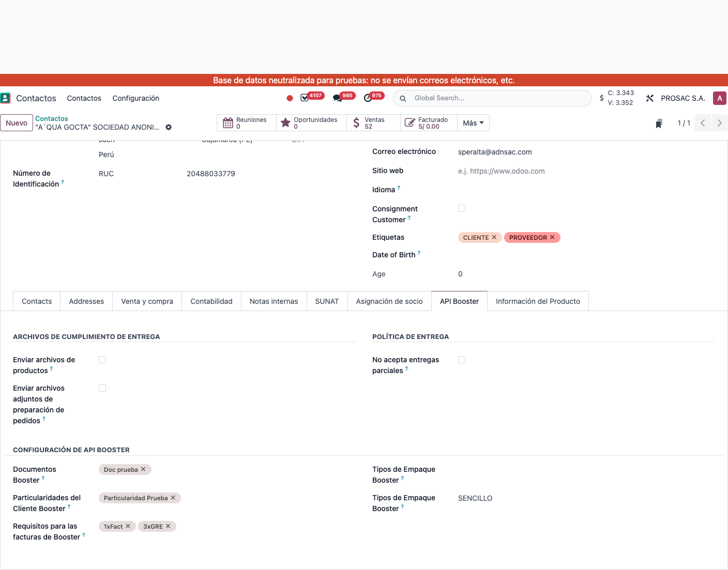Image resolution: width=728 pixels, height=570 pixels.
Task: Remove the CLIENTE tag
Action: pos(494,237)
